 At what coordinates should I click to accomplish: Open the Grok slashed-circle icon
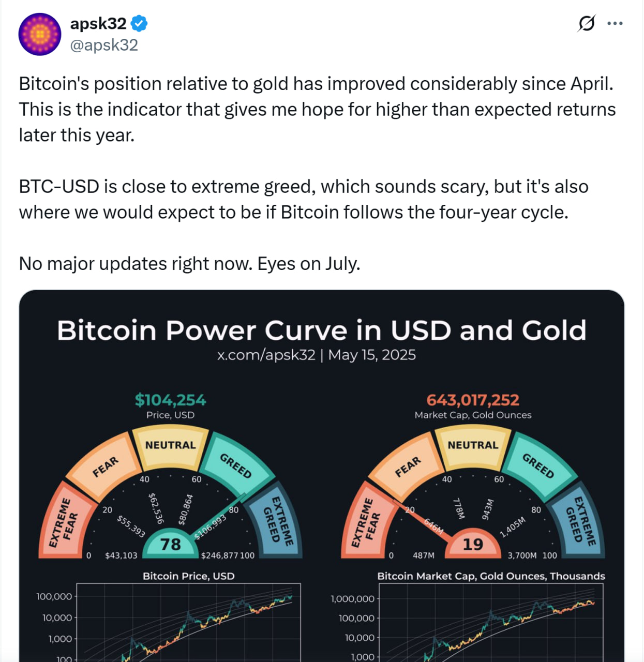coord(586,23)
